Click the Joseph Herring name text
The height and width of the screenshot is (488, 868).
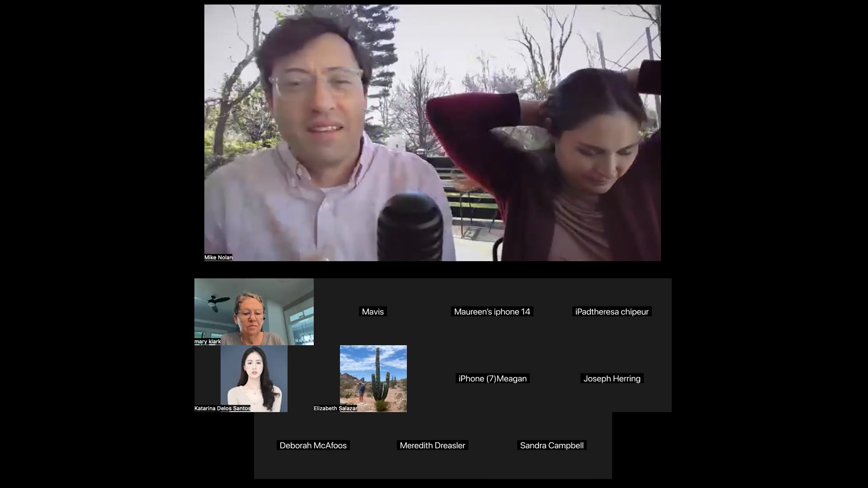click(x=612, y=379)
